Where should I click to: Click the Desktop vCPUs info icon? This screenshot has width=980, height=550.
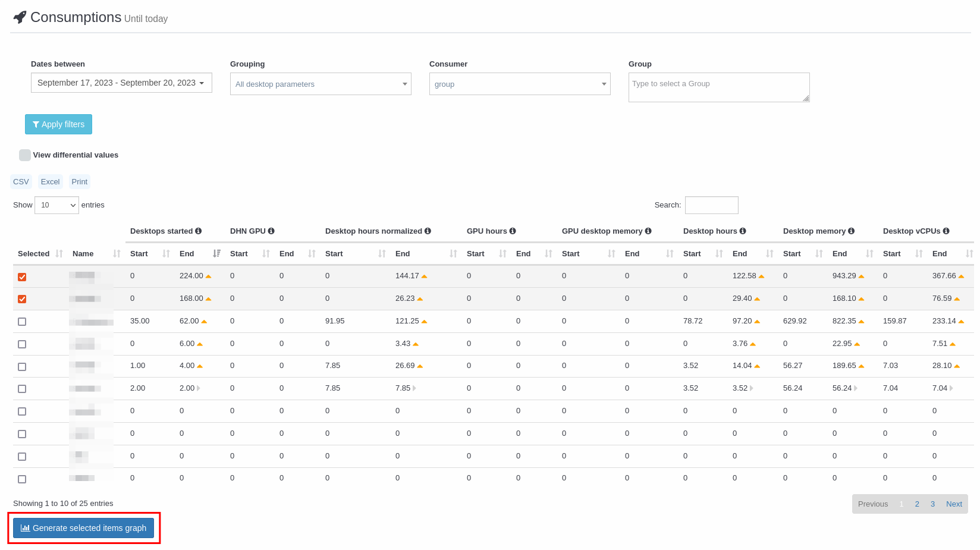(946, 231)
